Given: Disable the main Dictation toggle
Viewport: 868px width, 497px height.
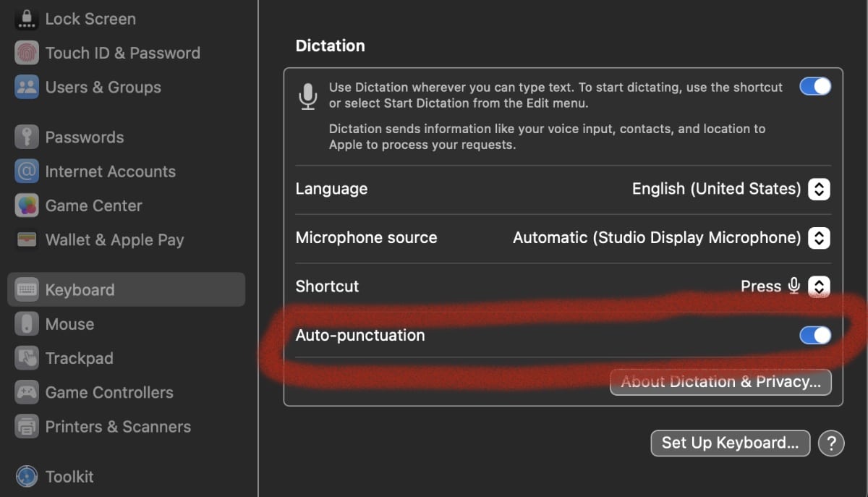Looking at the screenshot, I should (x=814, y=87).
